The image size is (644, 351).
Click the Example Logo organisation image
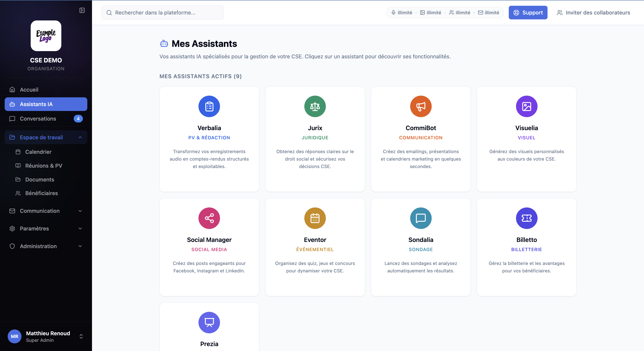pyautogui.click(x=46, y=36)
